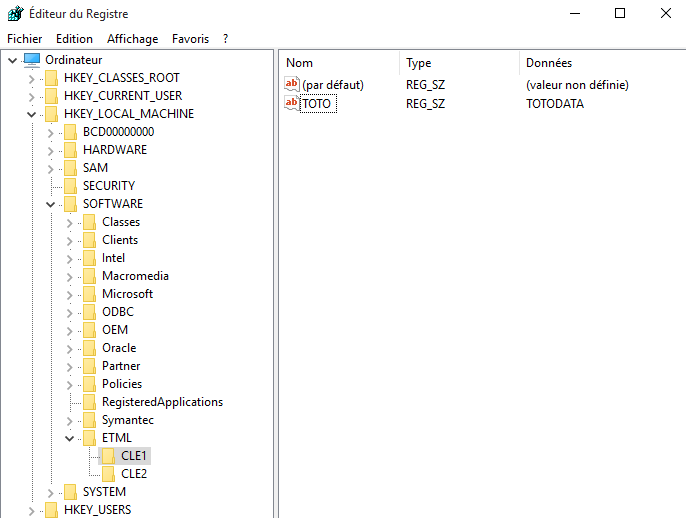
Task: Click the CLE2 folder icon
Action: (108, 474)
